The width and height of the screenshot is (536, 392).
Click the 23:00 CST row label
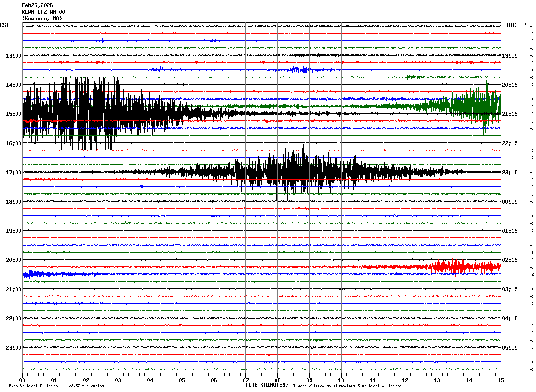tap(13, 347)
